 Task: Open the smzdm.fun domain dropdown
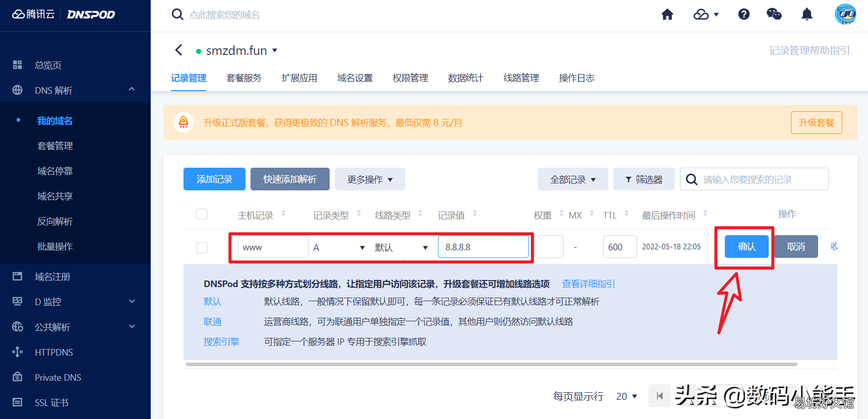pos(275,50)
